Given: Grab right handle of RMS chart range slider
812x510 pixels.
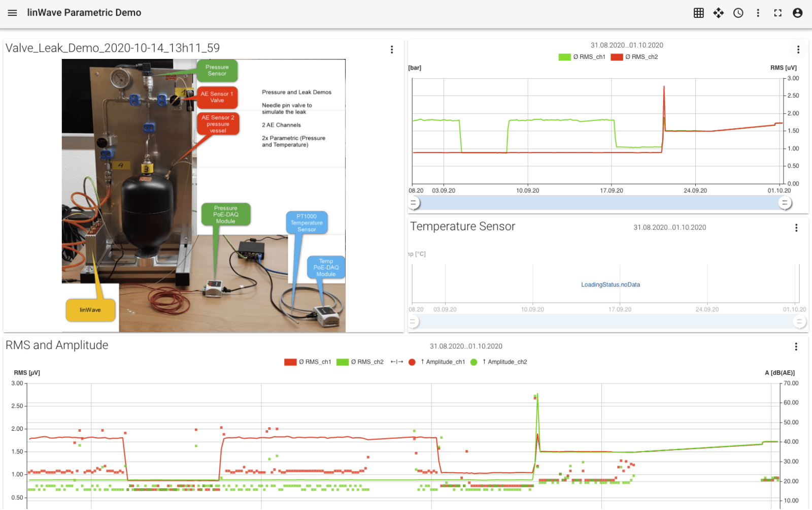Looking at the screenshot, I should 785,203.
